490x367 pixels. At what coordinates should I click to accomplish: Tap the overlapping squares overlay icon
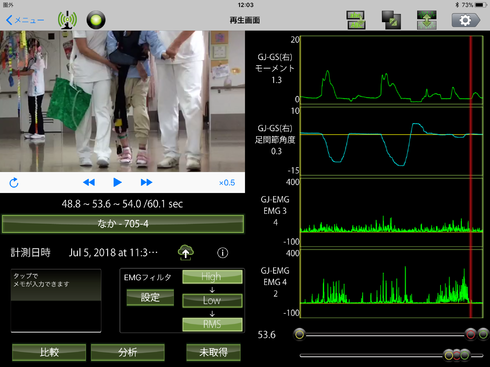click(391, 20)
